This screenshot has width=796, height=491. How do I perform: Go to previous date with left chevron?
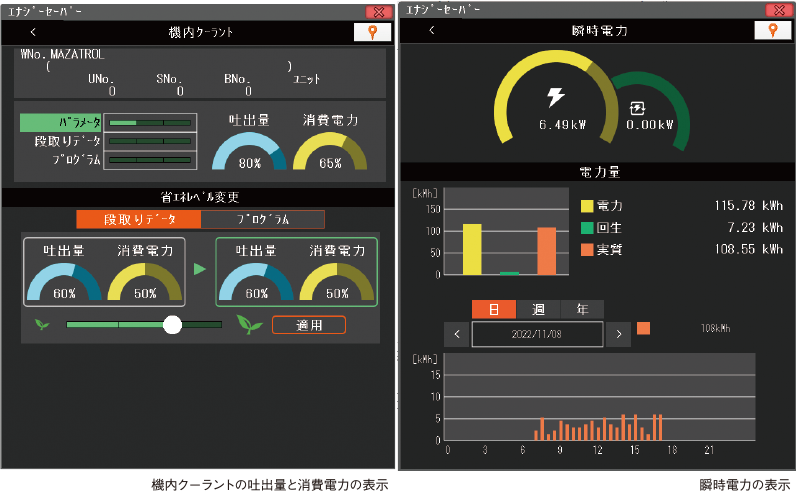click(x=456, y=334)
